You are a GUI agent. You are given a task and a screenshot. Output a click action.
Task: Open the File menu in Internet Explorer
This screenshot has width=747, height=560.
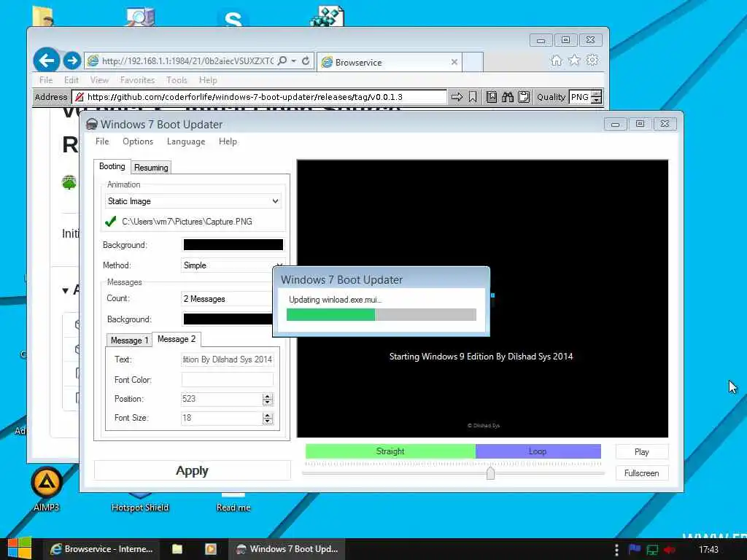(46, 80)
